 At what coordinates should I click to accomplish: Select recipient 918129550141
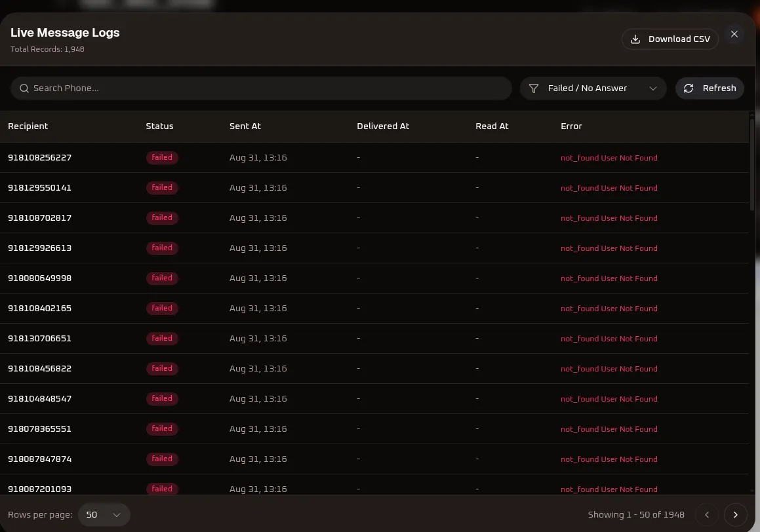(40, 188)
